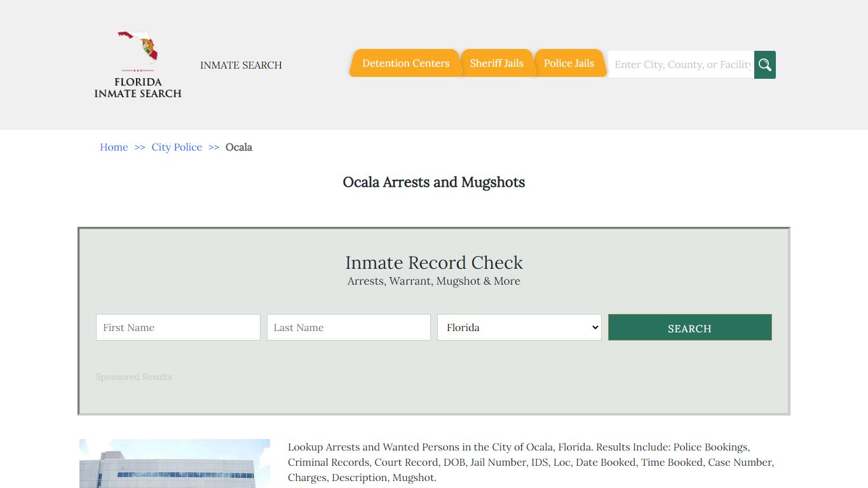This screenshot has height=488, width=868.
Task: Click the Ocala building thumbnail image
Action: [175, 463]
